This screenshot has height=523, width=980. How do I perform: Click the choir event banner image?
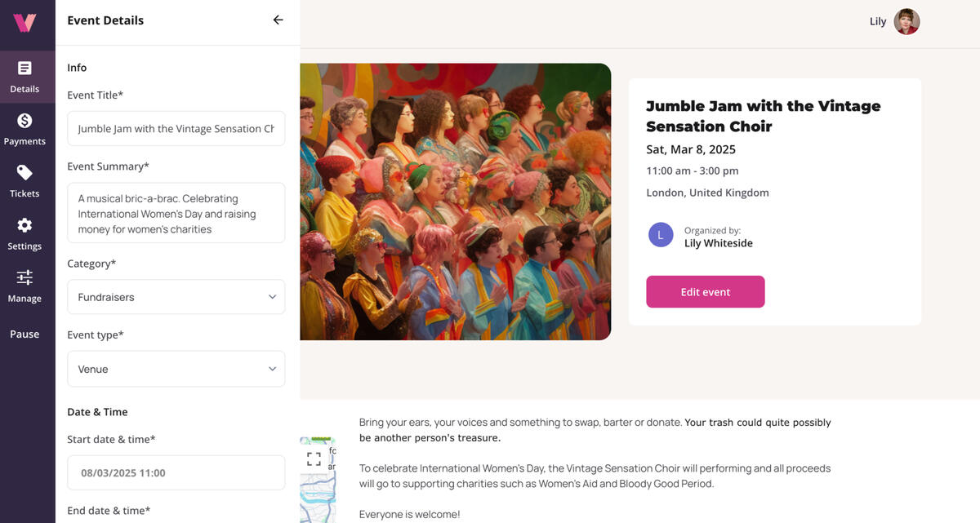click(455, 202)
